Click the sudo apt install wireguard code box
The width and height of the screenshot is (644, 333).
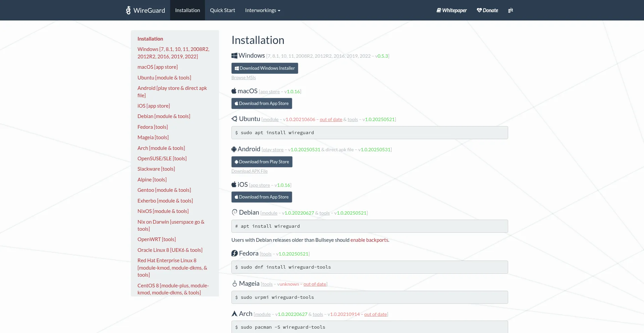pyautogui.click(x=369, y=132)
